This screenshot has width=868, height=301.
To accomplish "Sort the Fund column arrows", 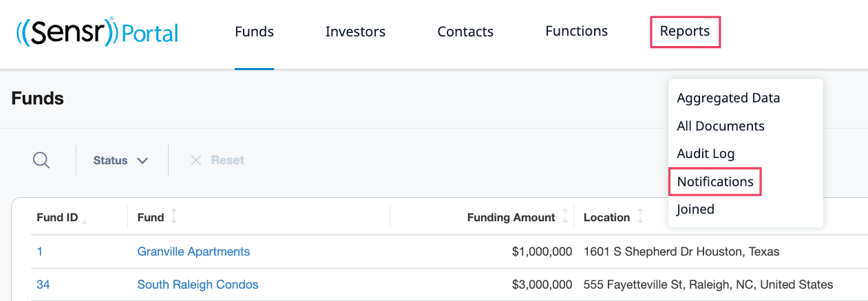I will coord(173,217).
